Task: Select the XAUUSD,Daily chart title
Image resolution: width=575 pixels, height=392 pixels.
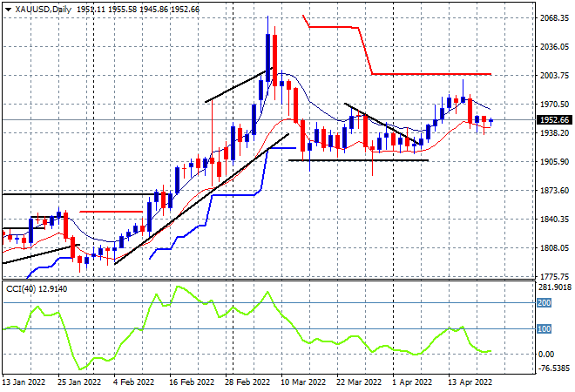Action: tap(44, 10)
